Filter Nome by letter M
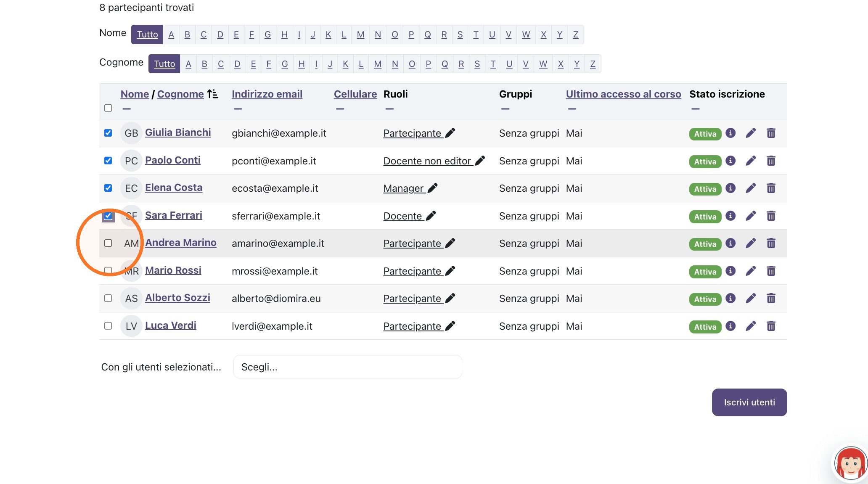Screen dimensions: 868x484 (360, 34)
